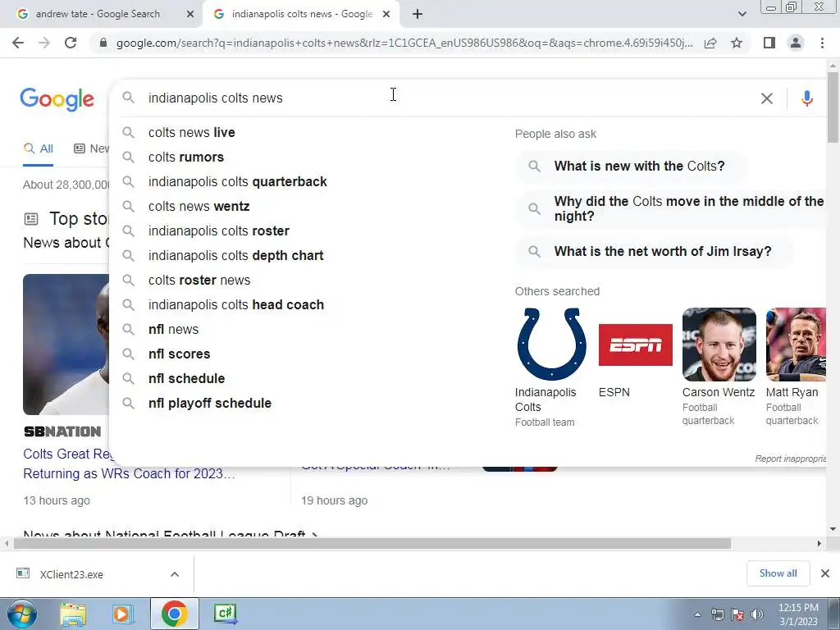Click the URL address bar
This screenshot has width=840, height=630.
(x=404, y=43)
